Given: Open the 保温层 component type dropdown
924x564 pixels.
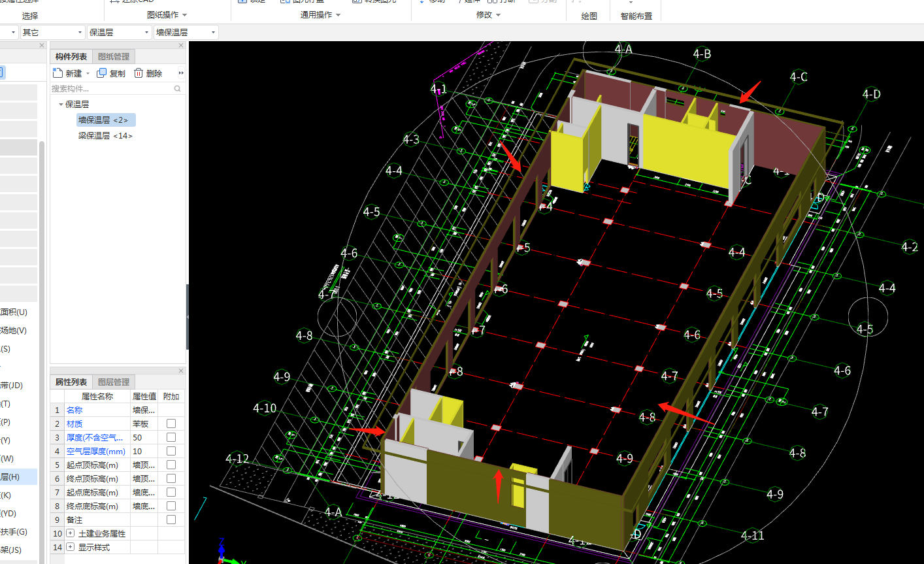Looking at the screenshot, I should pos(120,32).
